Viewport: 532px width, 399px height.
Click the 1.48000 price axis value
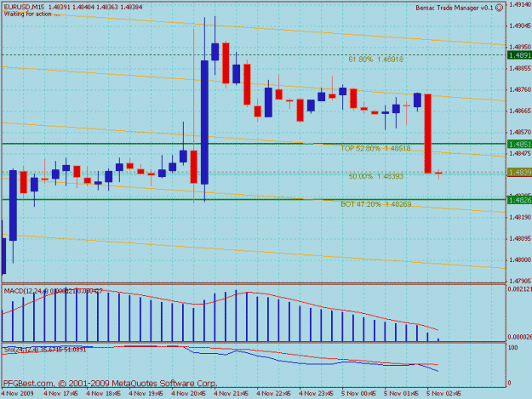click(x=520, y=260)
